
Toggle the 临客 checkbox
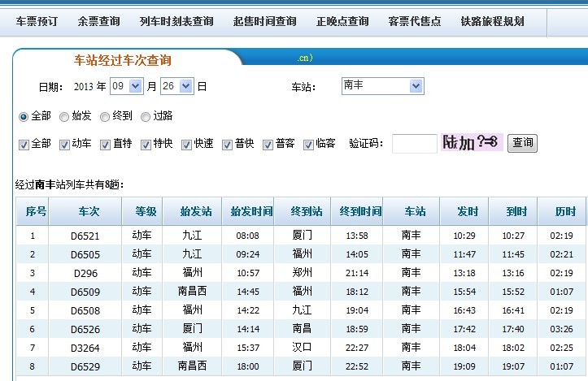click(308, 145)
